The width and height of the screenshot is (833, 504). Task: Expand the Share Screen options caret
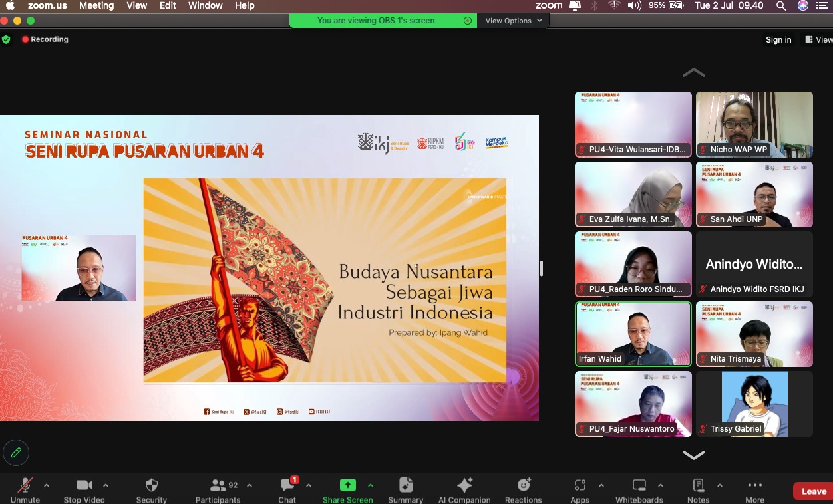pyautogui.click(x=370, y=485)
